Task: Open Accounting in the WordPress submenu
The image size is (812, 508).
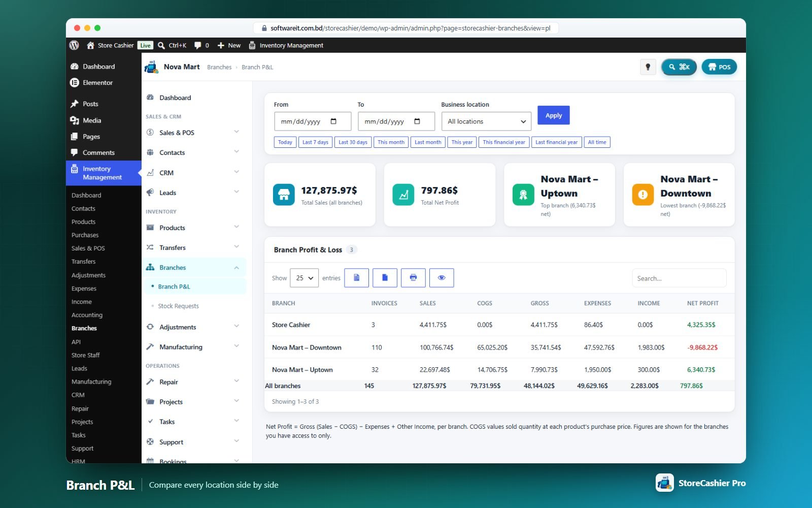Action: 87,315
